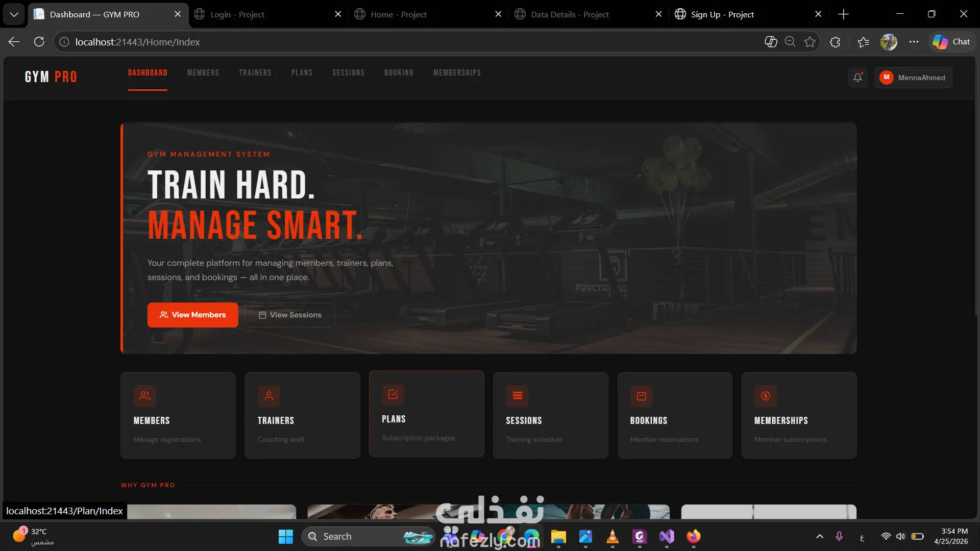The image size is (980, 551).
Task: Focus the browser address bar
Action: tap(408, 42)
